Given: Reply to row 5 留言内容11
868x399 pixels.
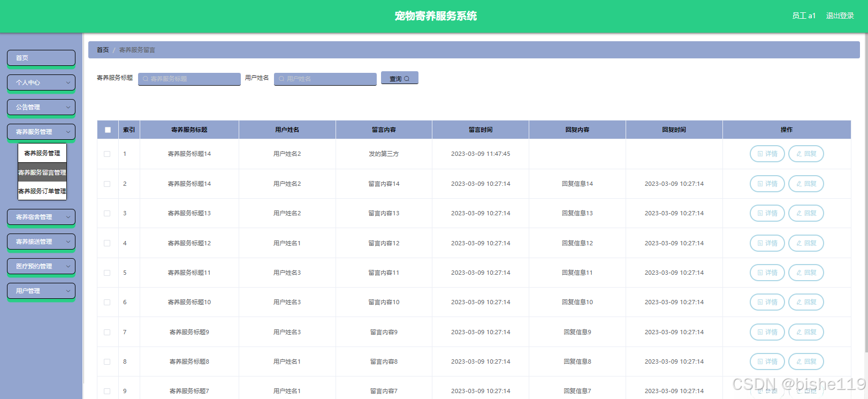Looking at the screenshot, I should (806, 273).
